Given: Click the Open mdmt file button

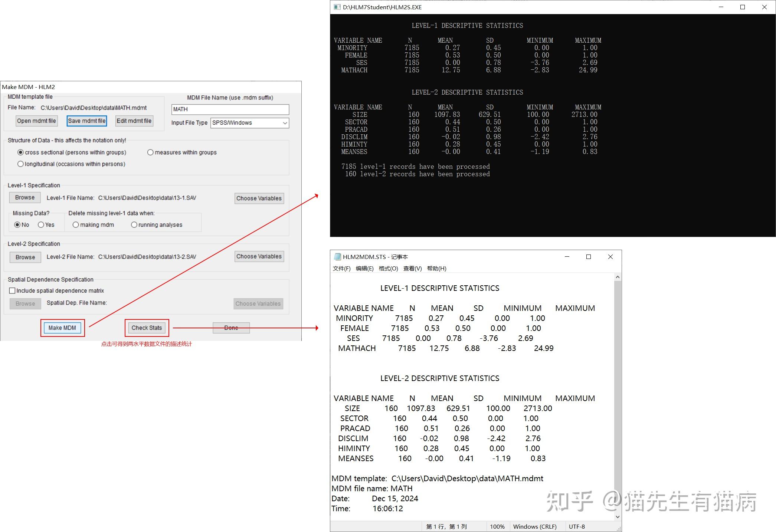Looking at the screenshot, I should (36, 121).
